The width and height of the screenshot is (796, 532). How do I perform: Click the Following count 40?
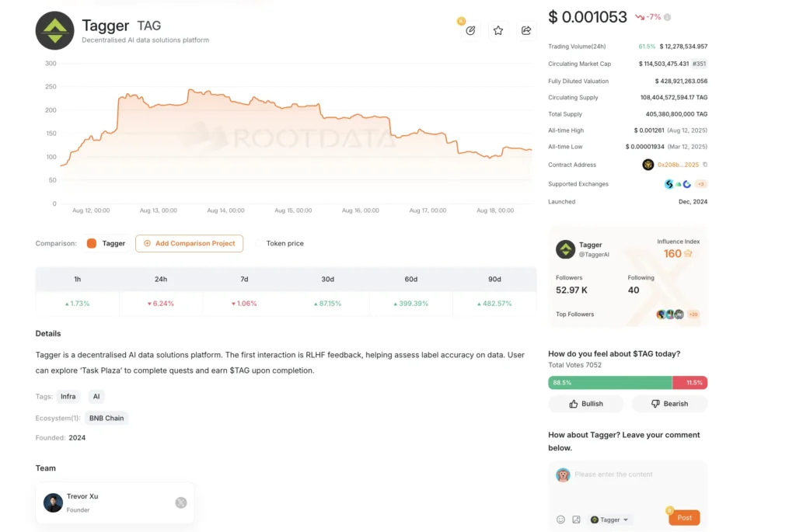(x=634, y=290)
